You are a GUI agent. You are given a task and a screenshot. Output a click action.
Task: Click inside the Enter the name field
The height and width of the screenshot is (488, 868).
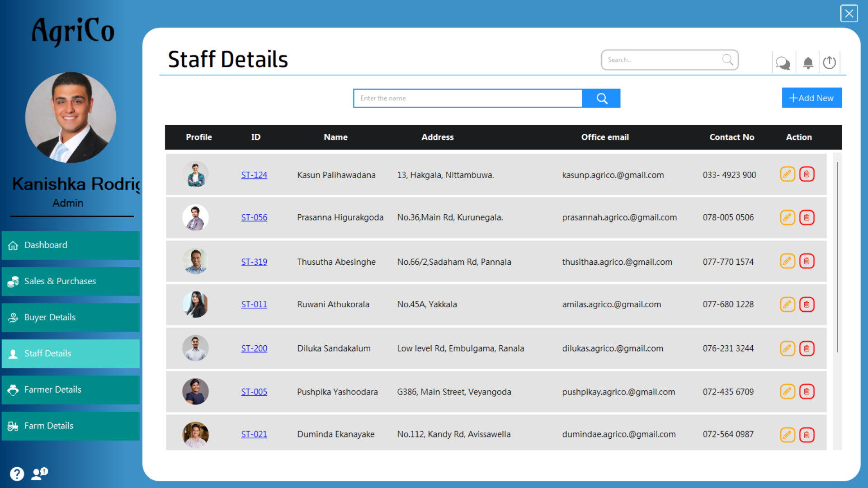coord(468,98)
